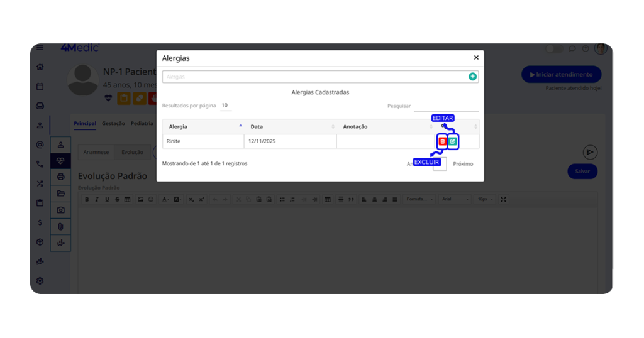Click the Iniciar atendimento button

pyautogui.click(x=561, y=75)
